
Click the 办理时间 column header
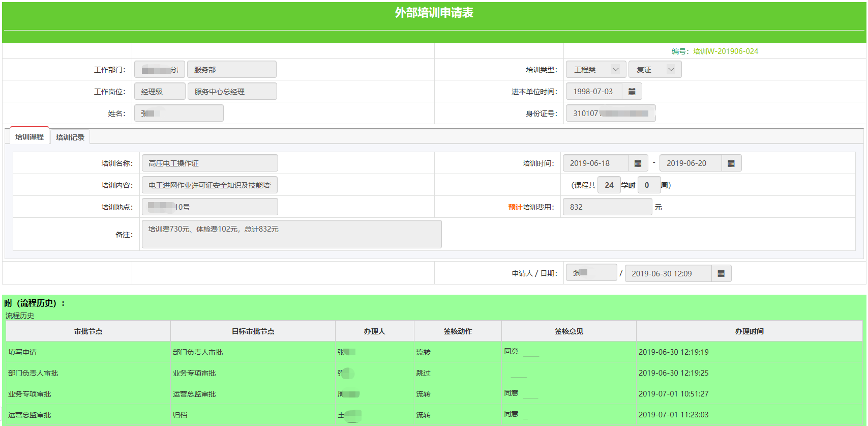(x=749, y=331)
